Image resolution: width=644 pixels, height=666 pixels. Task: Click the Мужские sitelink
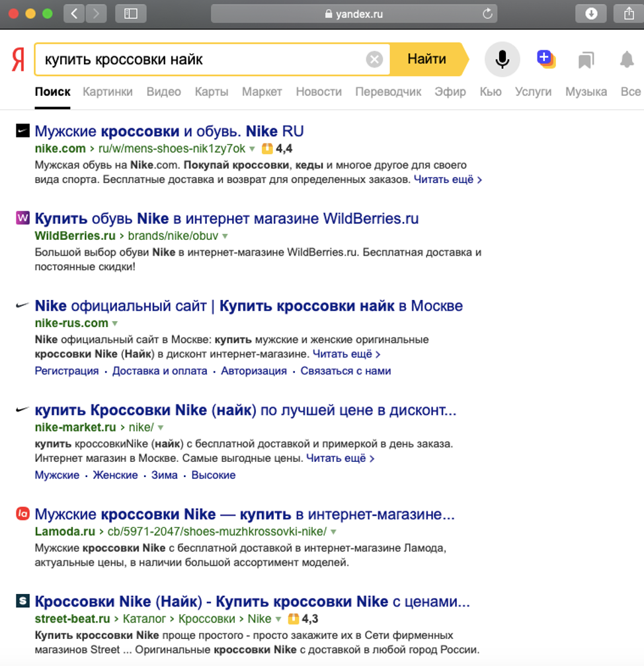[x=57, y=475]
